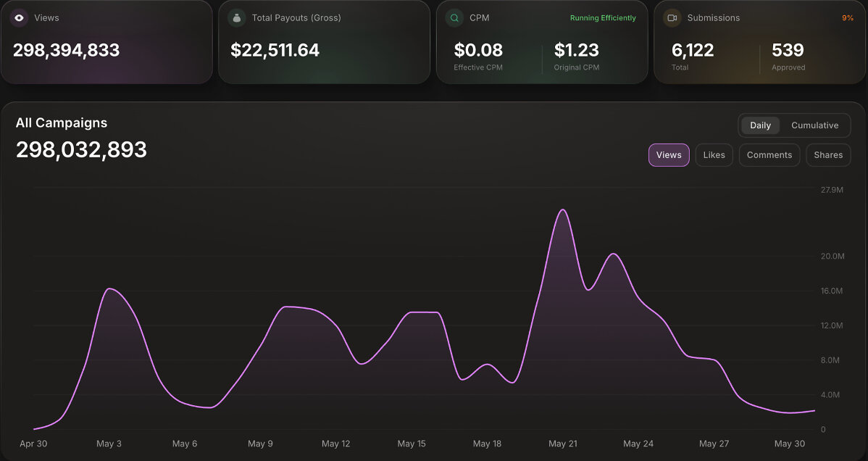868x461 pixels.
Task: Click the May 18 date label
Action: pyautogui.click(x=487, y=444)
